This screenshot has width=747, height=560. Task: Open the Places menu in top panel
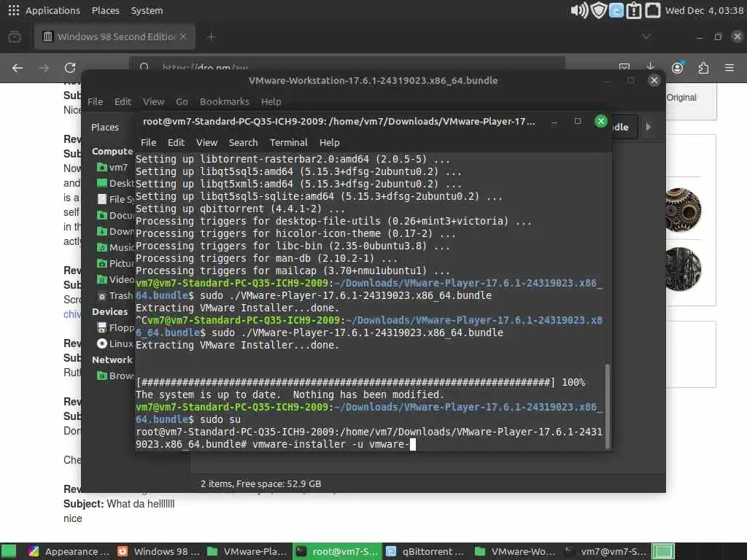pyautogui.click(x=105, y=10)
